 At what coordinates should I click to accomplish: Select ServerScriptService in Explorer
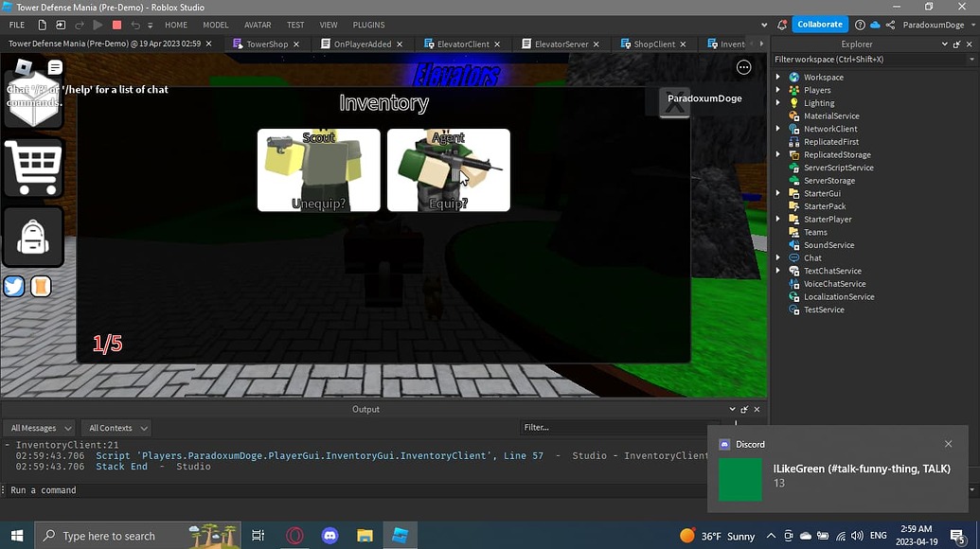pos(838,168)
